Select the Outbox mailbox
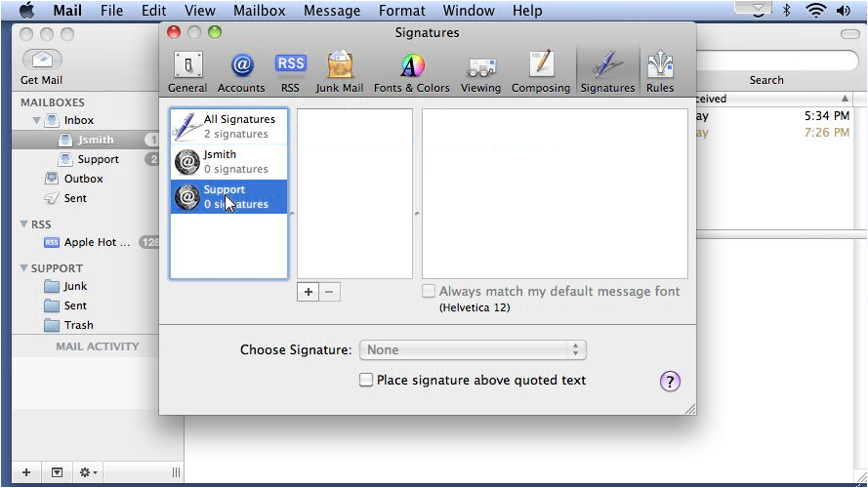Viewport: 868px width, 488px height. coord(84,179)
